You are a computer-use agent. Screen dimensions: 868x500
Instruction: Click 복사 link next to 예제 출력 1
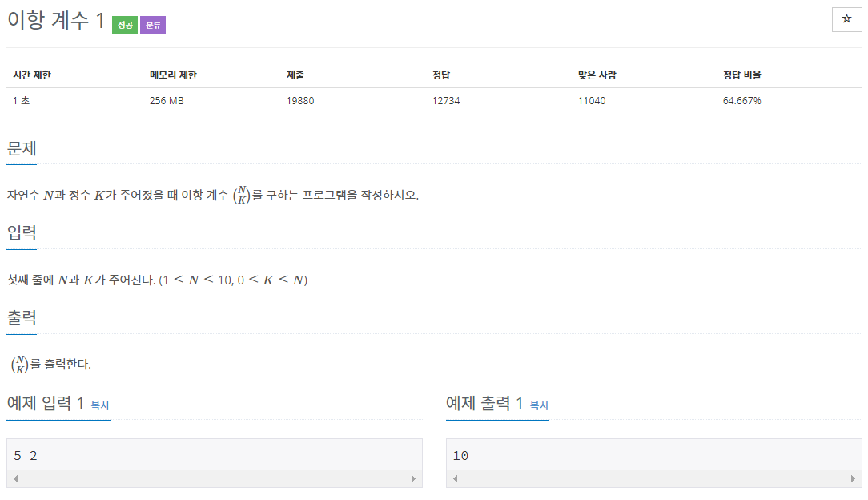pyautogui.click(x=539, y=405)
